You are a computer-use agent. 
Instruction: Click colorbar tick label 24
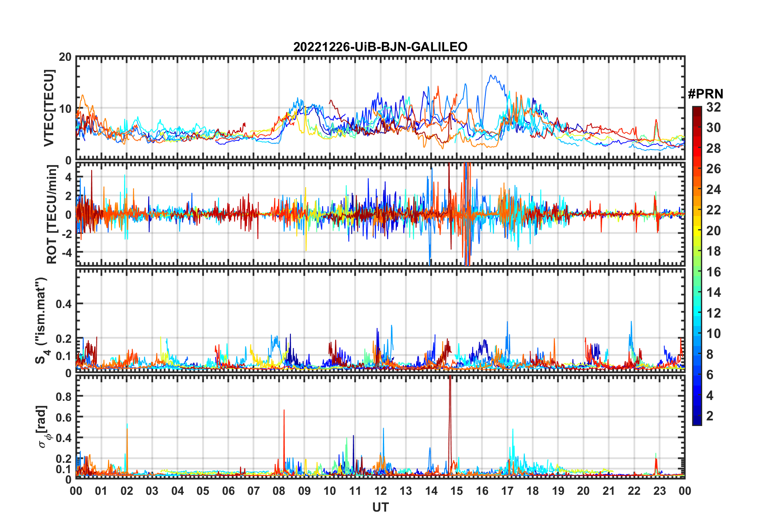tap(713, 190)
